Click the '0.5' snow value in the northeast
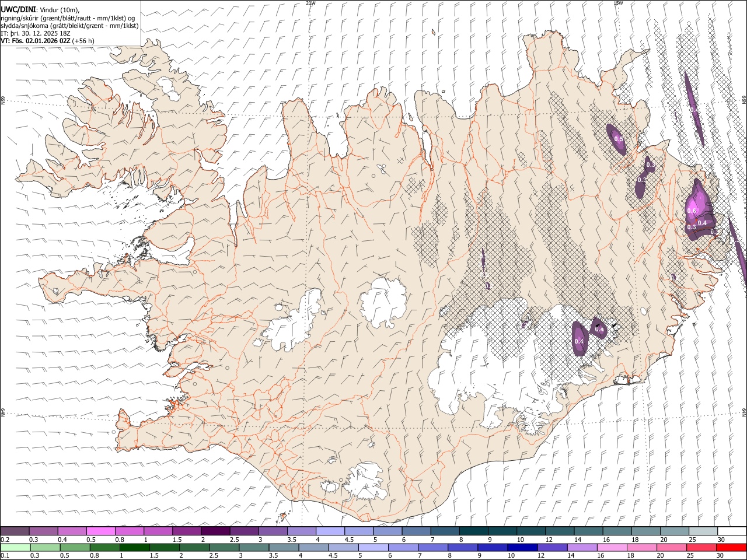This screenshot has height=560, width=747. (619, 139)
